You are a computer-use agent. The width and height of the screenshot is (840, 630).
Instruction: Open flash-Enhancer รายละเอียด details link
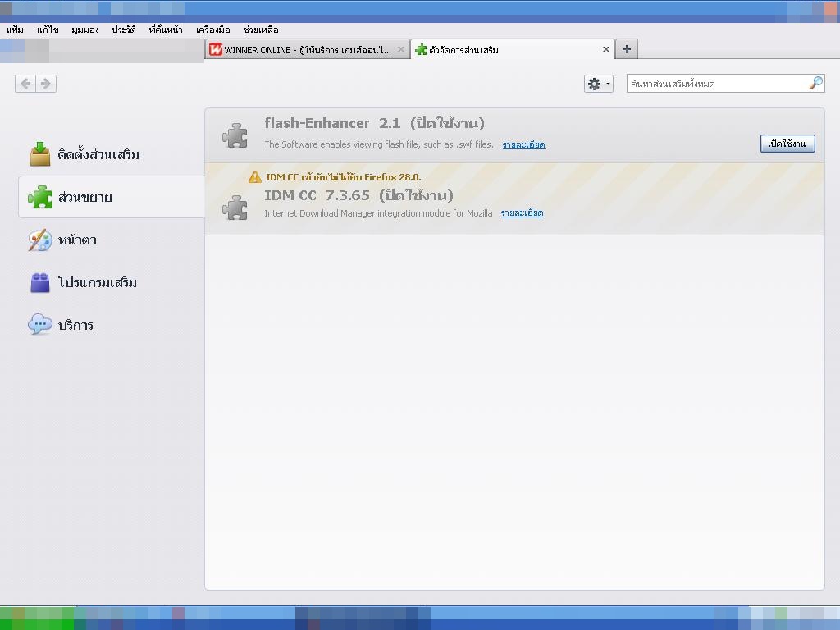[523, 144]
